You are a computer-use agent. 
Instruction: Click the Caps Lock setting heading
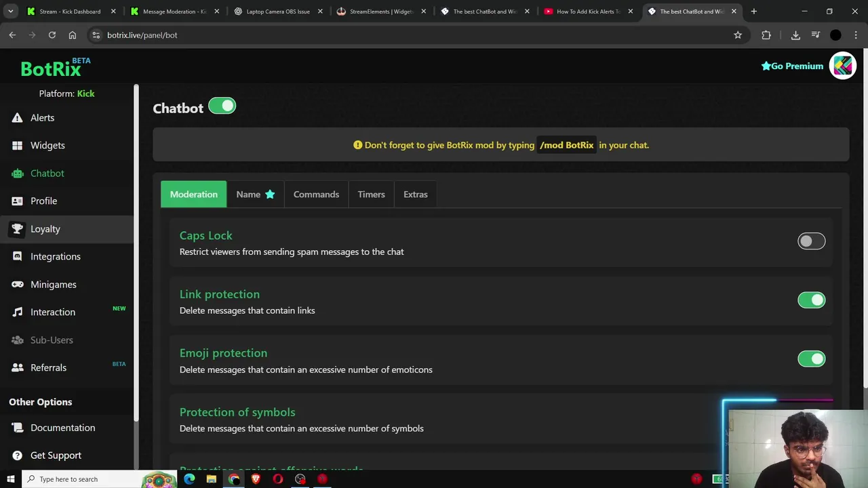[205, 236]
